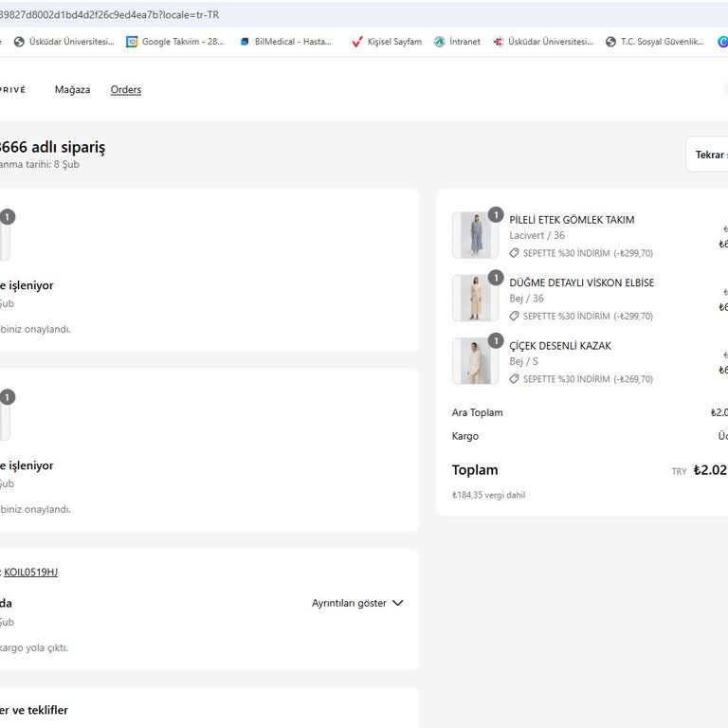Open the DÜĞME DETAYLI VİSKON ELBİSE thumbnail
The height and width of the screenshot is (728, 728).
[475, 298]
